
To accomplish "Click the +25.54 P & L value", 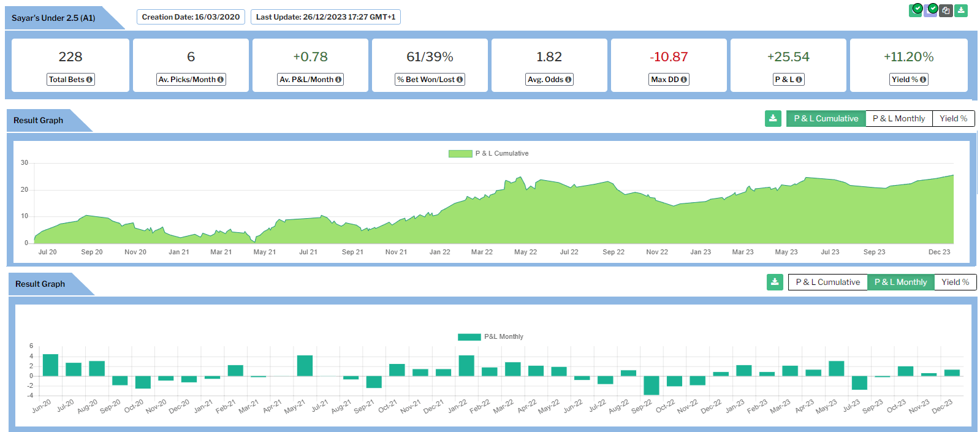I will 788,57.
